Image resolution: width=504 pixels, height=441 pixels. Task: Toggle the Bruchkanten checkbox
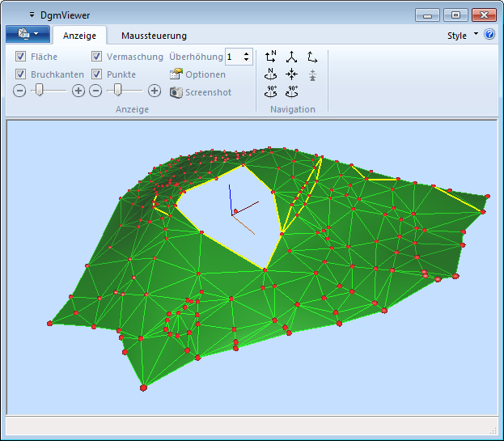pos(21,74)
